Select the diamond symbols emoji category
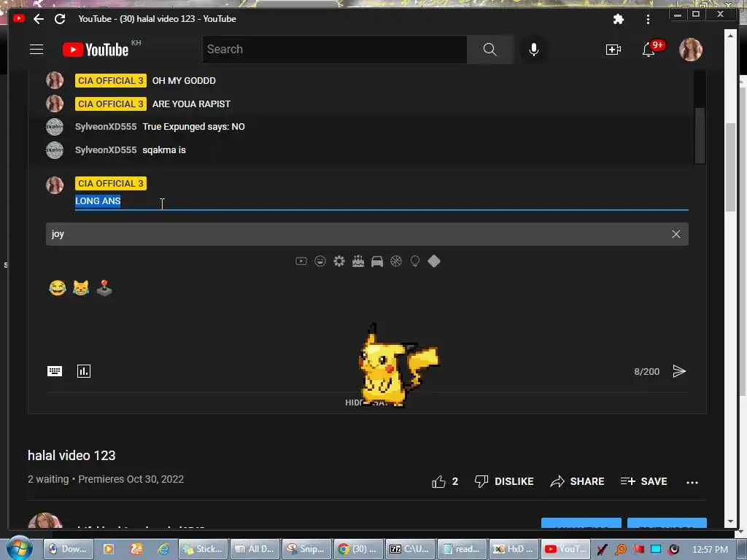The height and width of the screenshot is (560, 747). [434, 261]
